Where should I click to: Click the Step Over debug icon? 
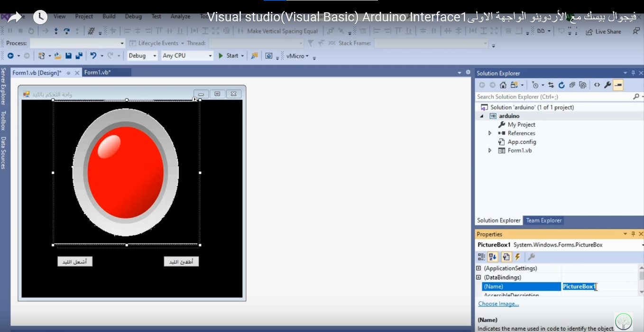coord(67,31)
